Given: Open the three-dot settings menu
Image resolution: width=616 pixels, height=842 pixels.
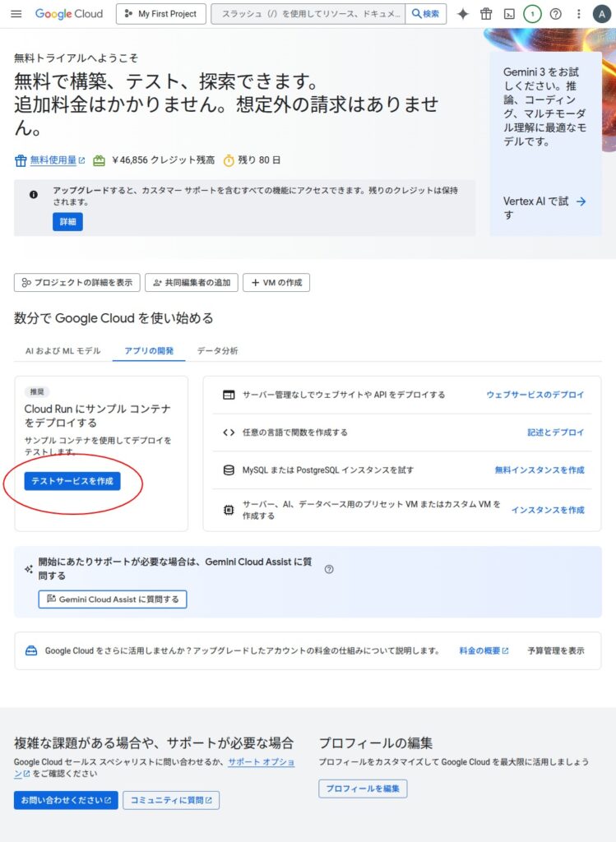Looking at the screenshot, I should [579, 14].
